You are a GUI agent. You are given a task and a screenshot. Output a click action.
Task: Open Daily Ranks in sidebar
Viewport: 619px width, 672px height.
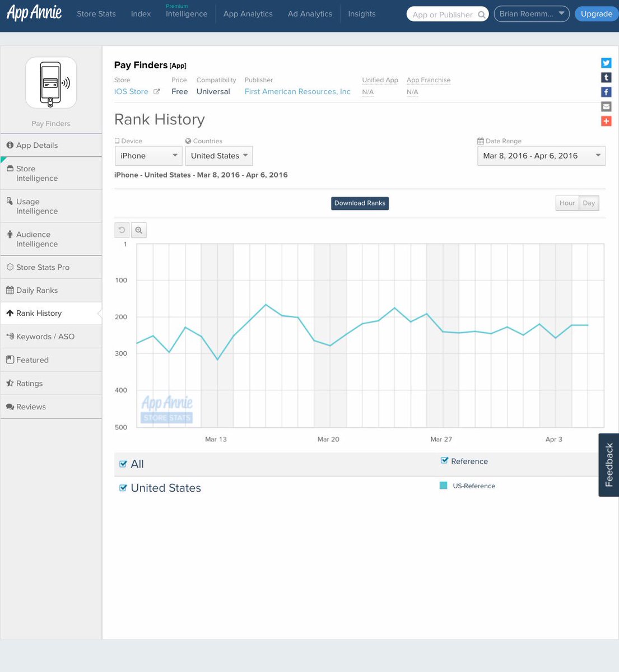point(51,290)
